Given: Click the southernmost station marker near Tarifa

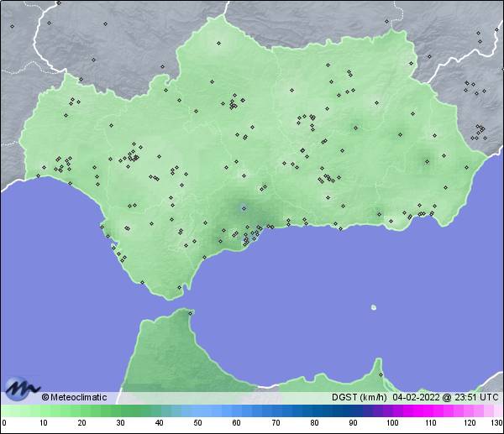Looking at the screenshot, I should [x=178, y=288].
